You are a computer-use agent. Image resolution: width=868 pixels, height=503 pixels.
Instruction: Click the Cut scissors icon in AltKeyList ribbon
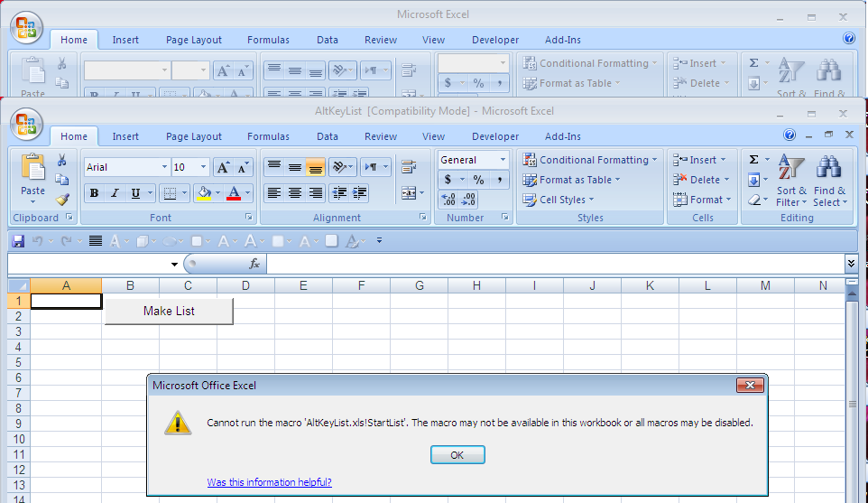(62, 160)
